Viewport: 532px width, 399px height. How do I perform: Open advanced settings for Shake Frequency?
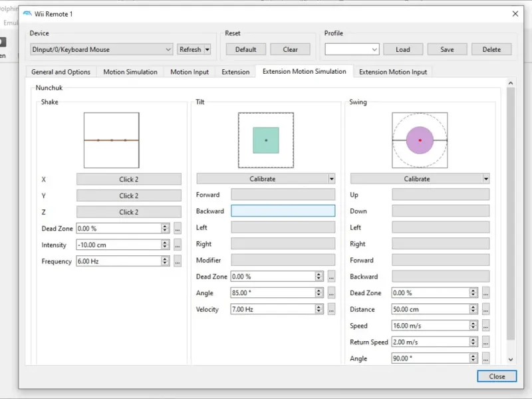click(x=178, y=261)
